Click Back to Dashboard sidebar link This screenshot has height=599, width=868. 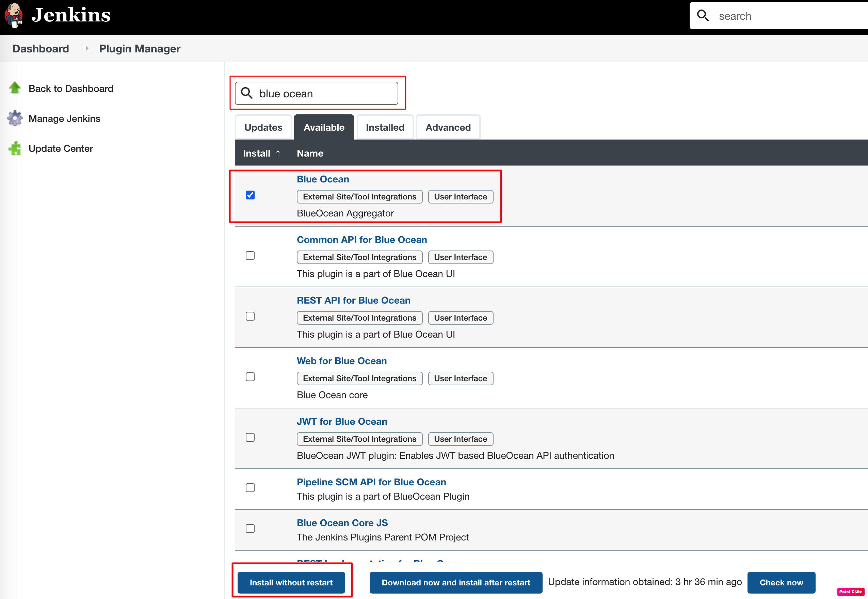point(71,88)
